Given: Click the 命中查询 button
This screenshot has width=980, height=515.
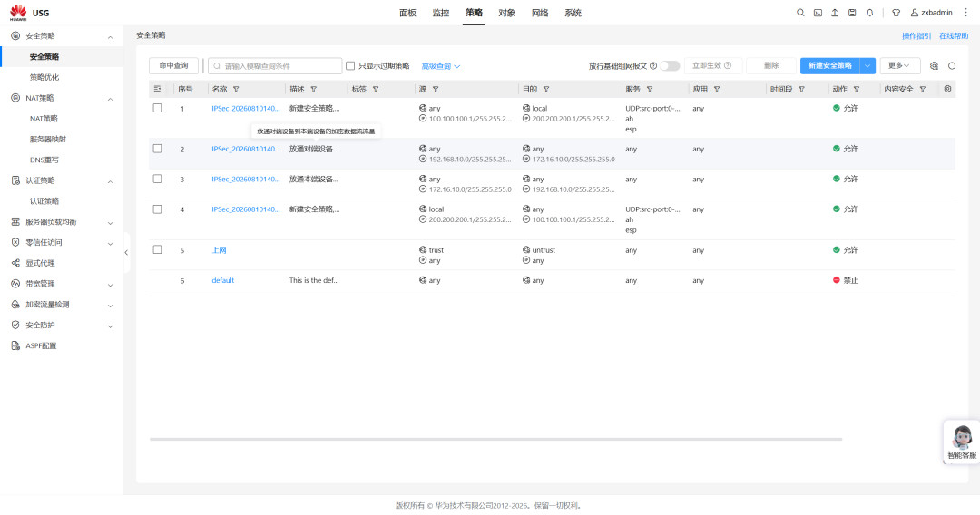Looking at the screenshot, I should [x=173, y=65].
